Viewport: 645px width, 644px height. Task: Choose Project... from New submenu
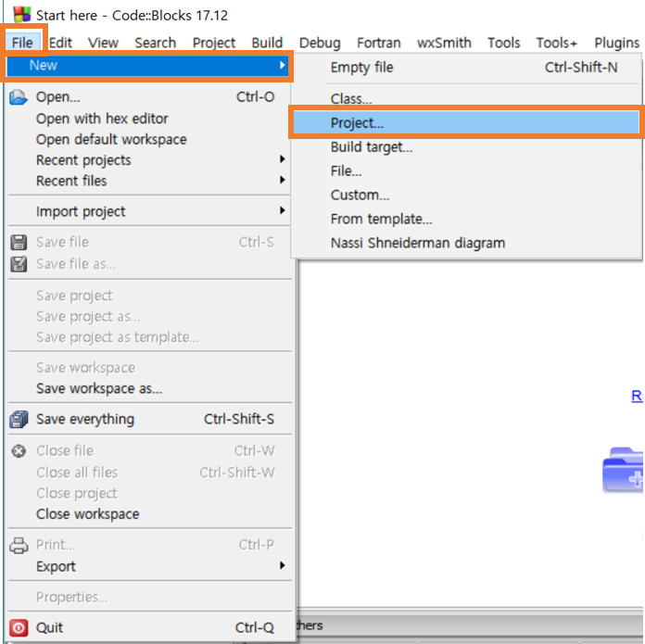pyautogui.click(x=465, y=122)
